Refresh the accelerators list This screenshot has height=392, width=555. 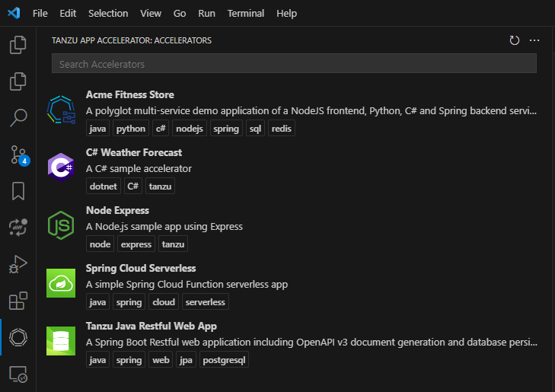click(x=515, y=40)
